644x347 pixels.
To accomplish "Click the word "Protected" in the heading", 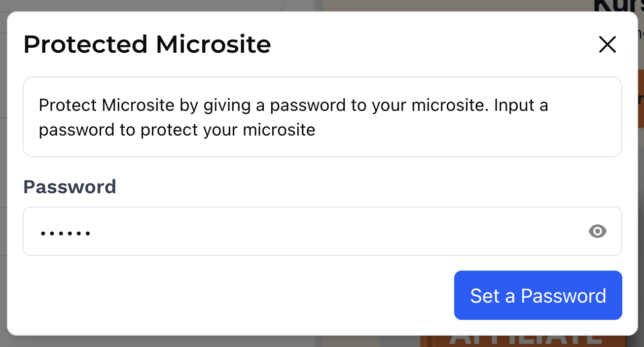I will click(x=85, y=44).
